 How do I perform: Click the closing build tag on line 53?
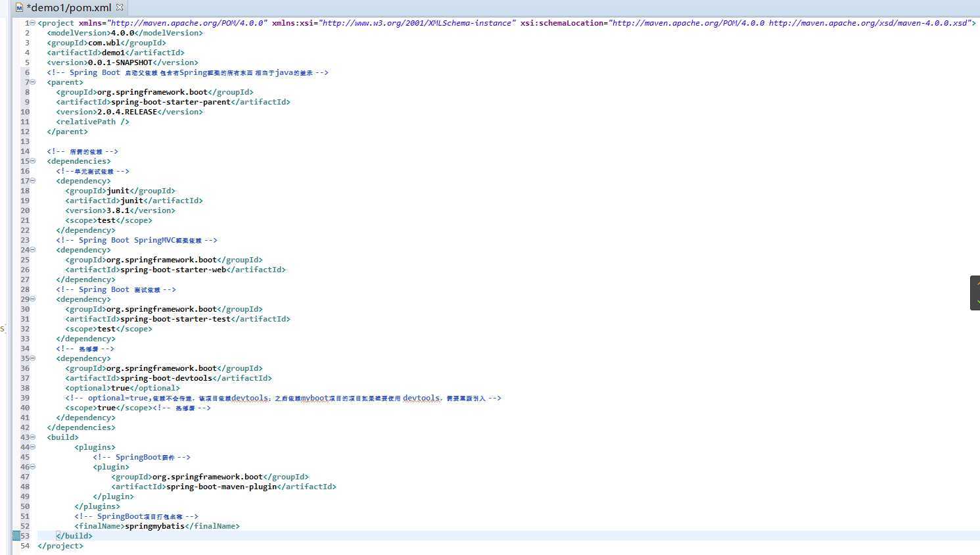(x=74, y=536)
